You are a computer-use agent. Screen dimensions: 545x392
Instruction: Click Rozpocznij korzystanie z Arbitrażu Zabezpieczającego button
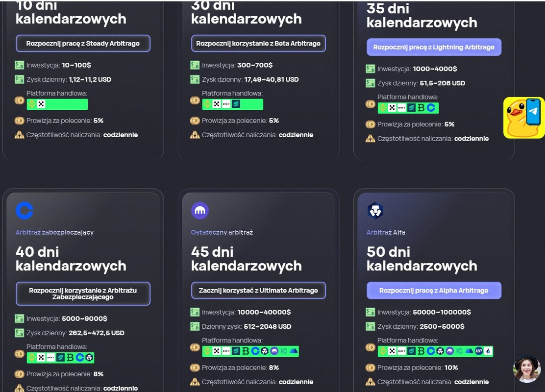click(83, 294)
